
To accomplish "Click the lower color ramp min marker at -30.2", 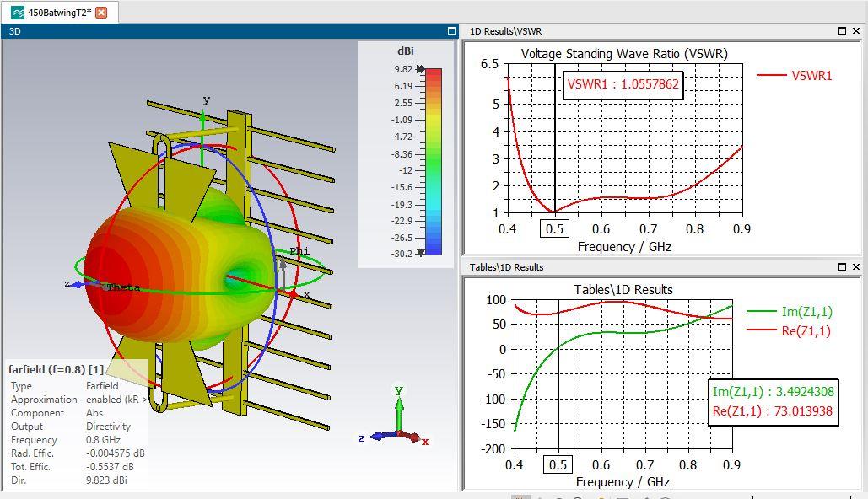I will click(x=421, y=254).
